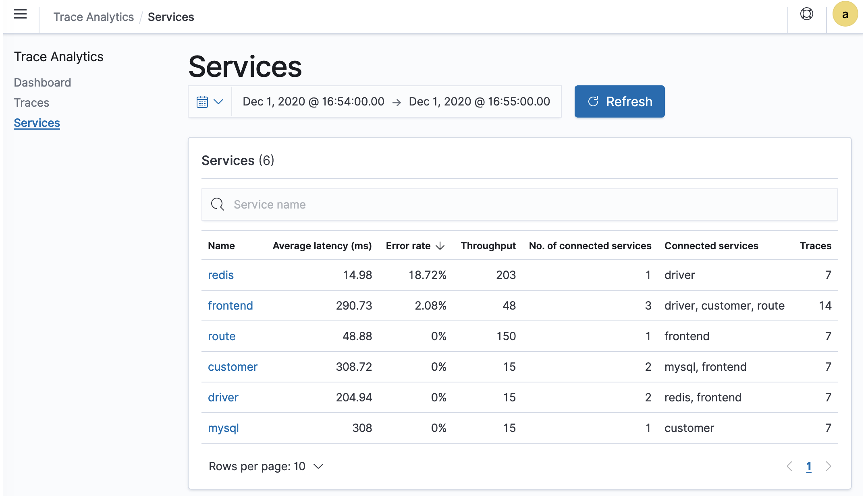Click the Trace Analytics breadcrumb link

click(93, 17)
